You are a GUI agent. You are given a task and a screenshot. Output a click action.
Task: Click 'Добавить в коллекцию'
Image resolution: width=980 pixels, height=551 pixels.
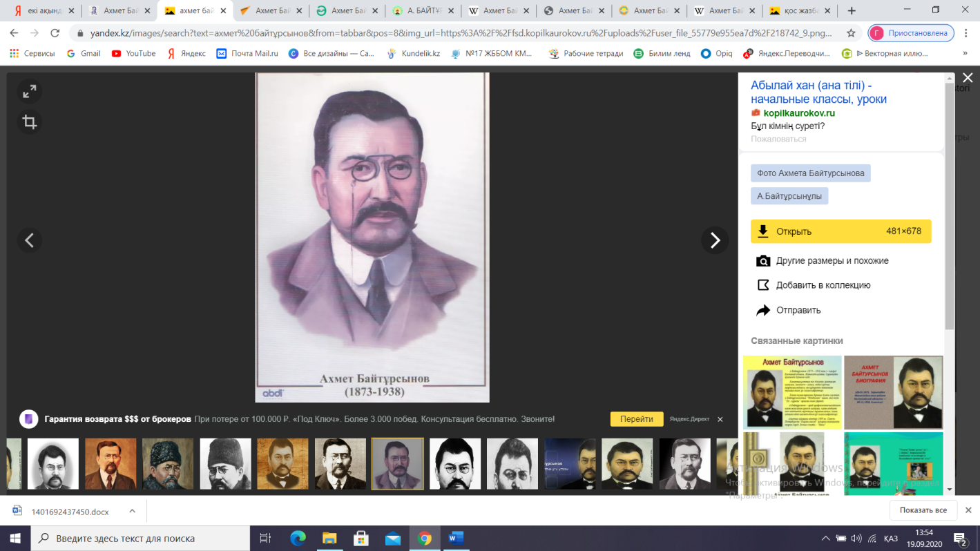[814, 285]
